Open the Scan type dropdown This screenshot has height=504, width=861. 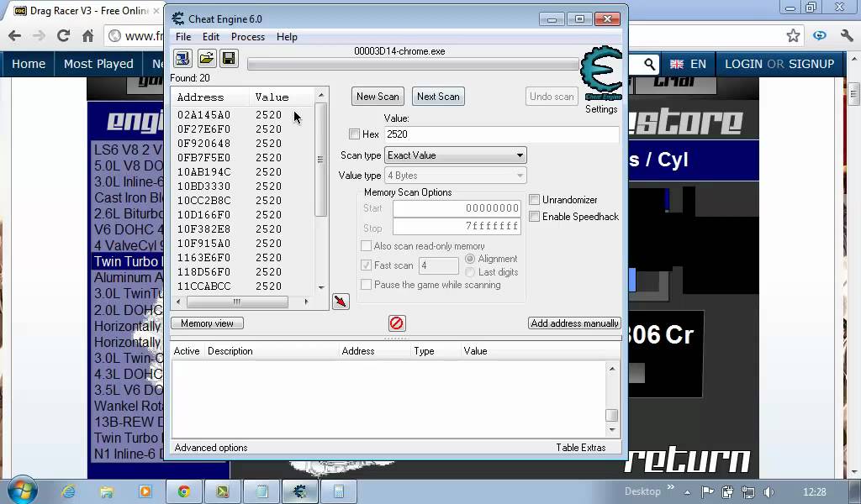click(x=455, y=155)
